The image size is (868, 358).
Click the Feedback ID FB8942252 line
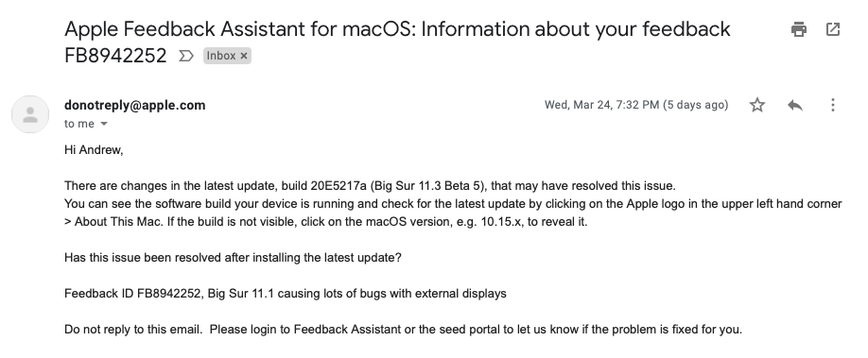click(x=286, y=294)
